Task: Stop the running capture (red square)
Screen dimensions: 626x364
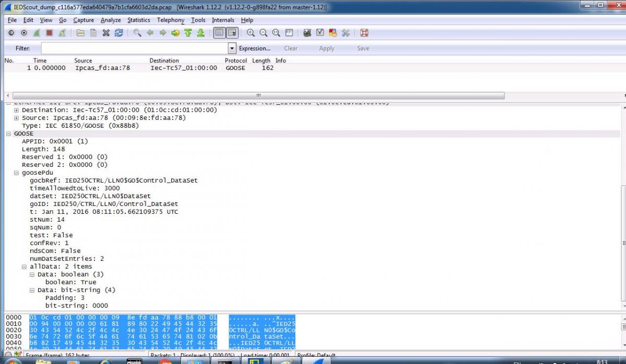Action: [x=49, y=33]
